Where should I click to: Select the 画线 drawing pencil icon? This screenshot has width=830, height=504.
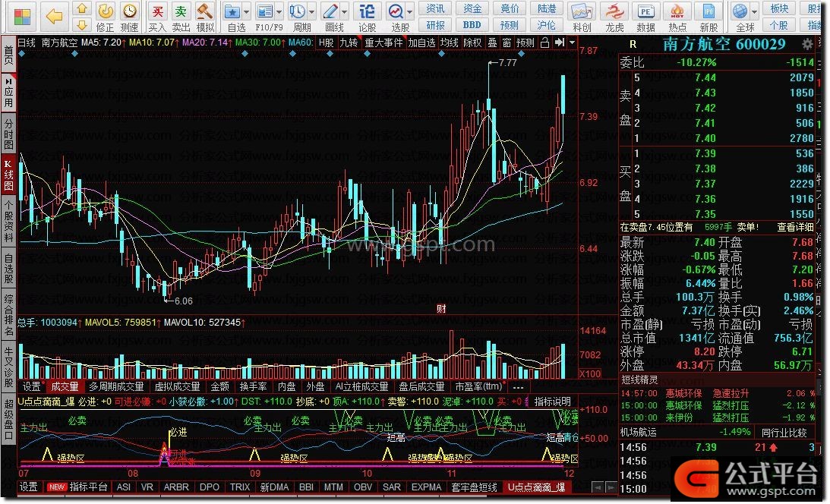[330, 11]
